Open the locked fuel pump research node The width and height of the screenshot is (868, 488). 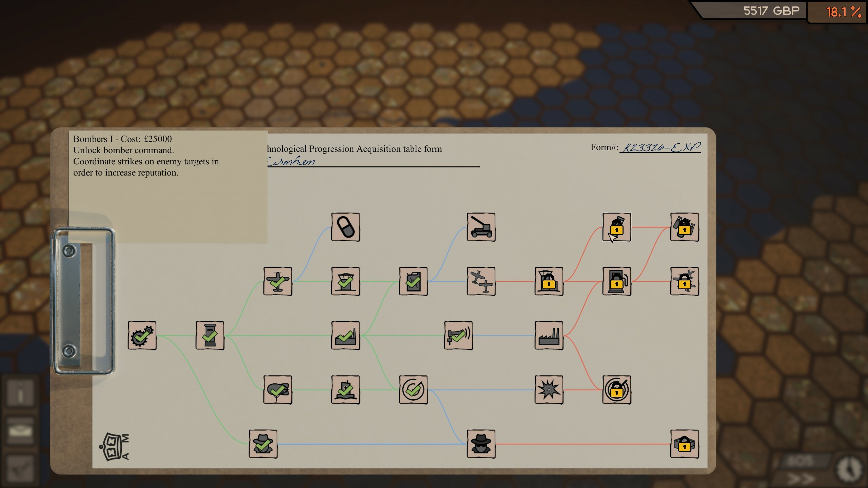[617, 282]
